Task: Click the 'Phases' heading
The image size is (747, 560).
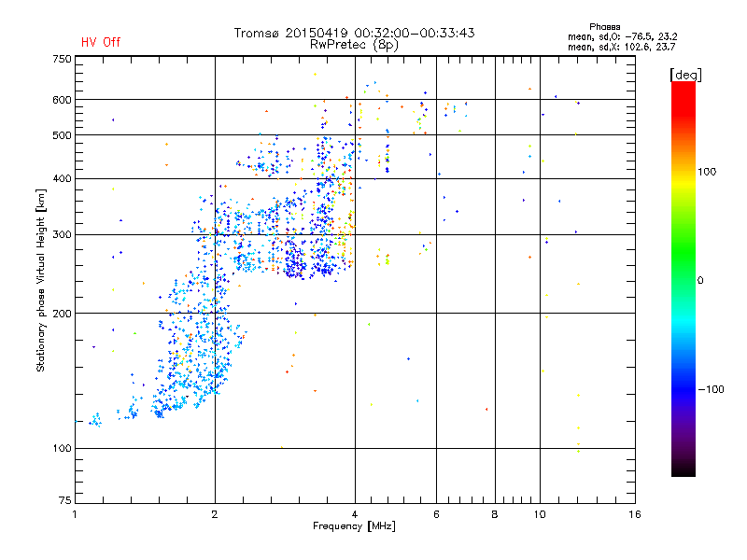Action: tap(604, 27)
